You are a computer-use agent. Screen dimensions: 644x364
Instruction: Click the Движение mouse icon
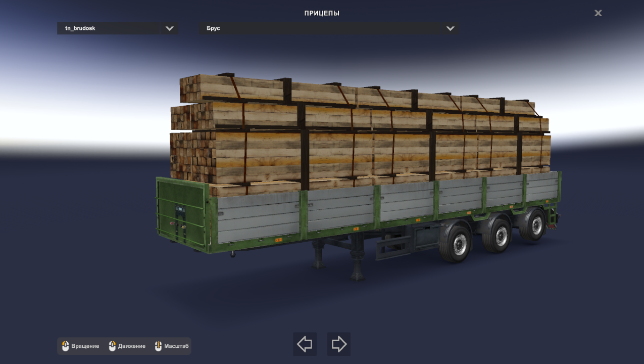pyautogui.click(x=112, y=346)
